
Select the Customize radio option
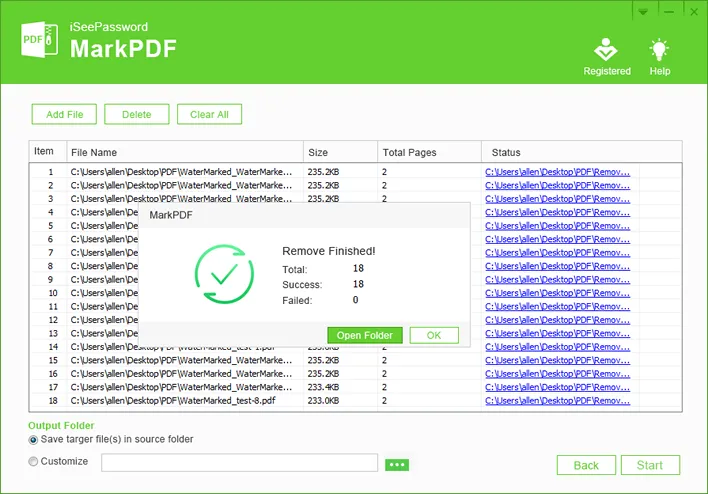pos(33,461)
